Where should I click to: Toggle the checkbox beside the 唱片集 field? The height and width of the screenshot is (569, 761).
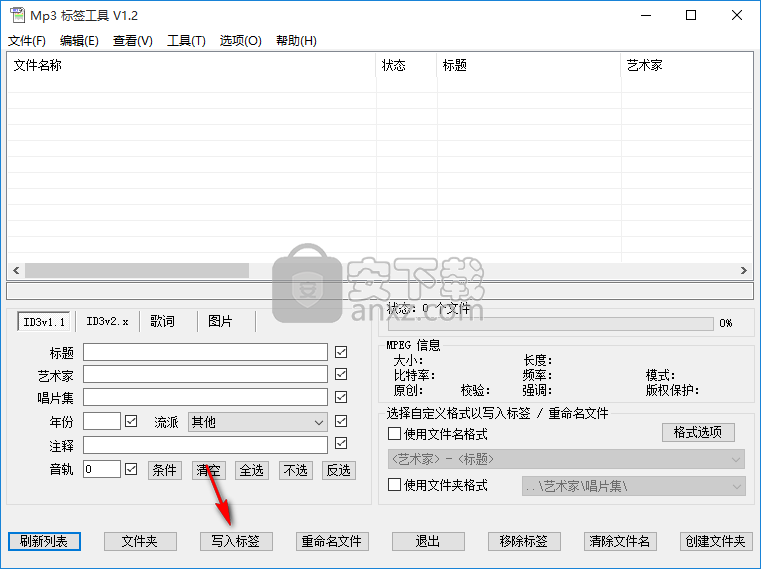point(341,397)
